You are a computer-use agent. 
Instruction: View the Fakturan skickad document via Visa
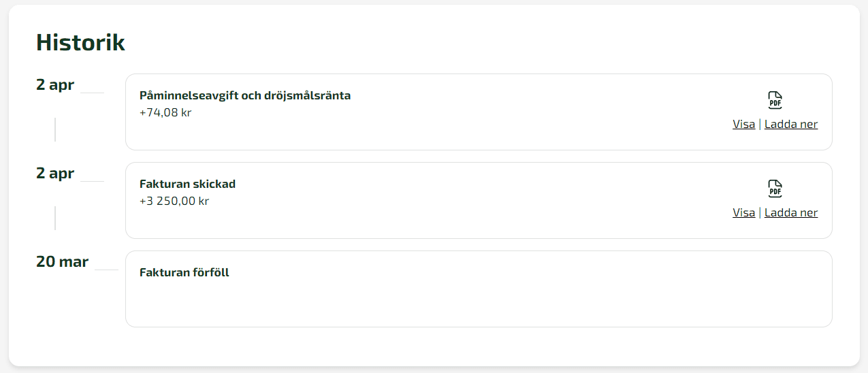coord(743,212)
